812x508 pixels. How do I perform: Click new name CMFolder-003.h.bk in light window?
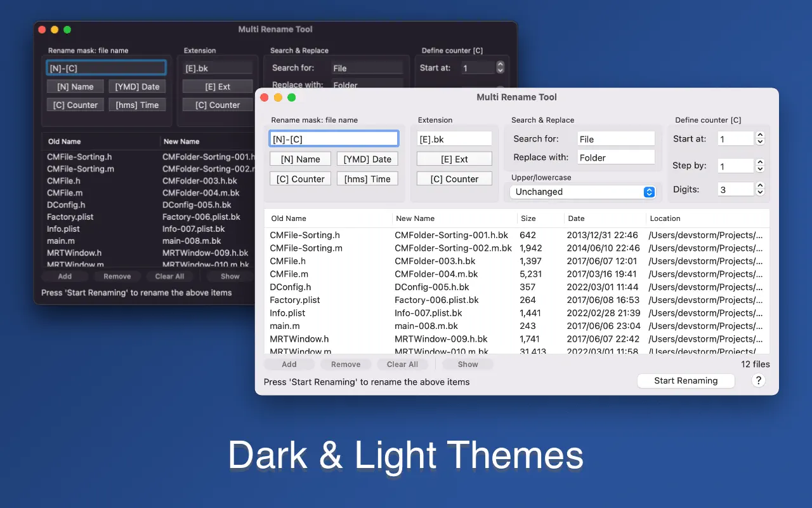tap(435, 261)
